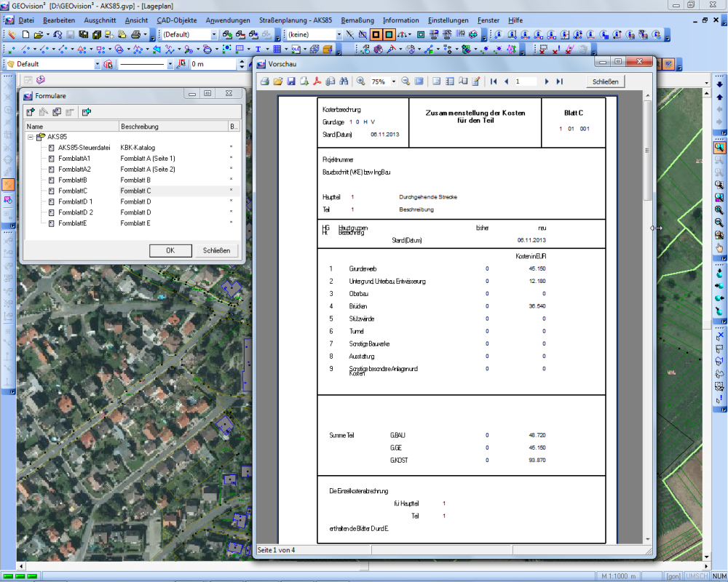This screenshot has height=582, width=728.
Task: Open the Bemaßung menu
Action: tap(357, 20)
